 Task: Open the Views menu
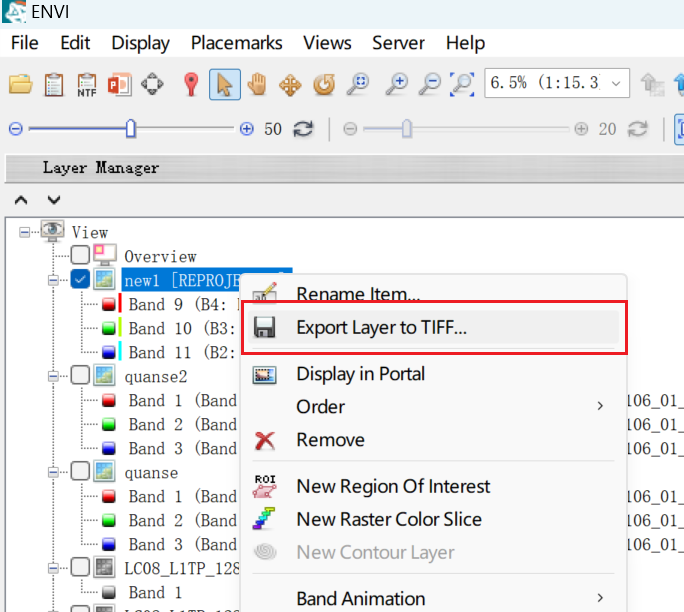[x=327, y=43]
